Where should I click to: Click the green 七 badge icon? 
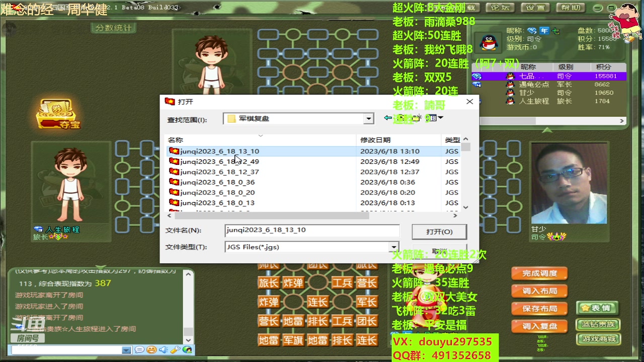click(x=556, y=31)
